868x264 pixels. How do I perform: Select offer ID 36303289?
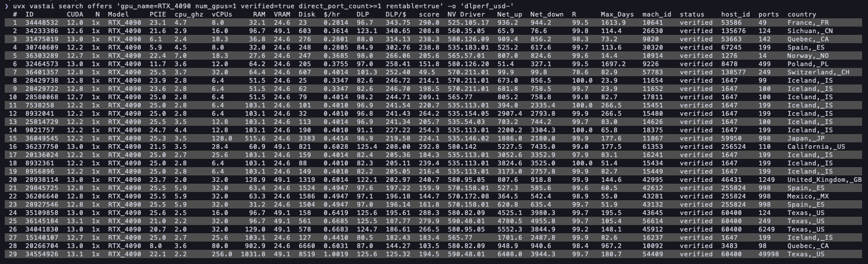(x=42, y=56)
